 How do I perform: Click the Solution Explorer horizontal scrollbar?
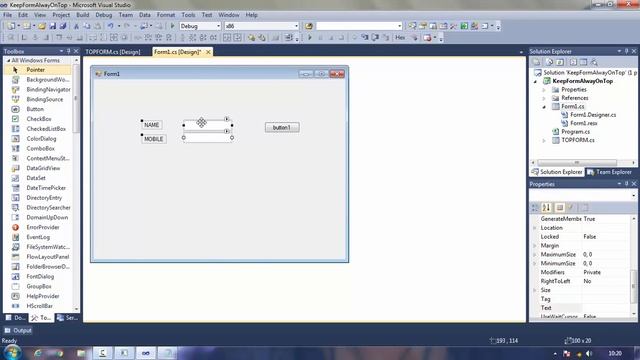(x=577, y=162)
